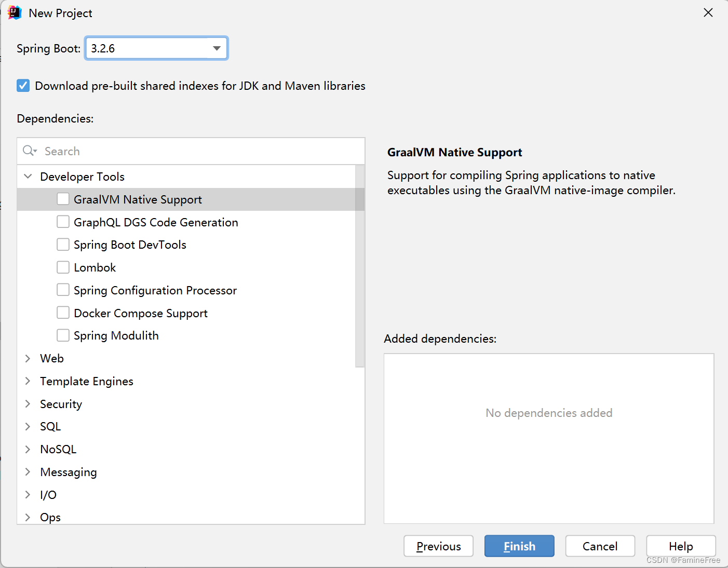Viewport: 728px width, 568px height.
Task: Expand the I/O category
Action: pyautogui.click(x=28, y=495)
